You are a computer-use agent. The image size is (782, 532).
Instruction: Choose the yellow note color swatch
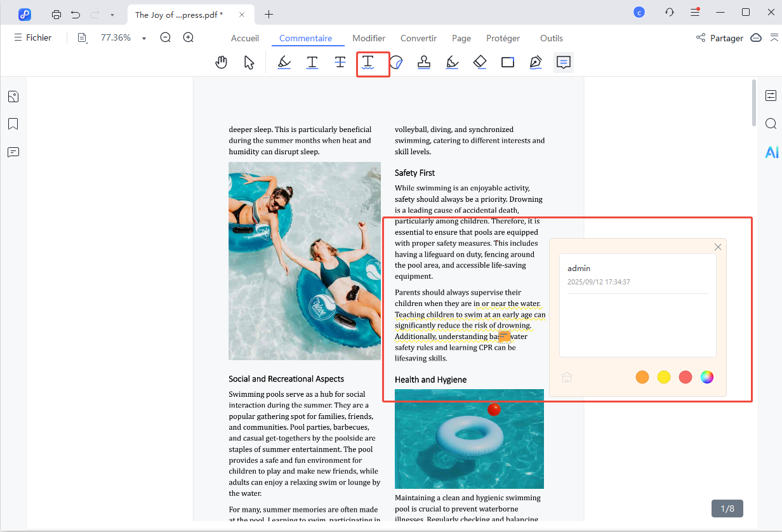(664, 377)
